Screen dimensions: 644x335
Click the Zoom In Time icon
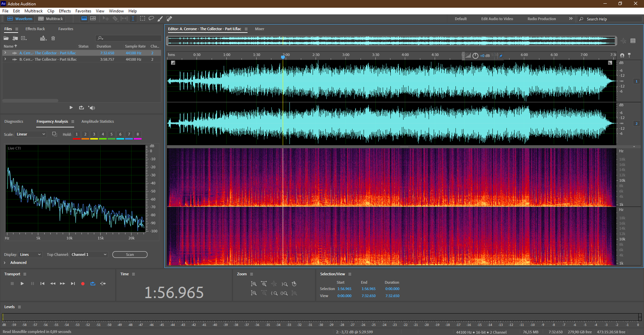point(264,284)
